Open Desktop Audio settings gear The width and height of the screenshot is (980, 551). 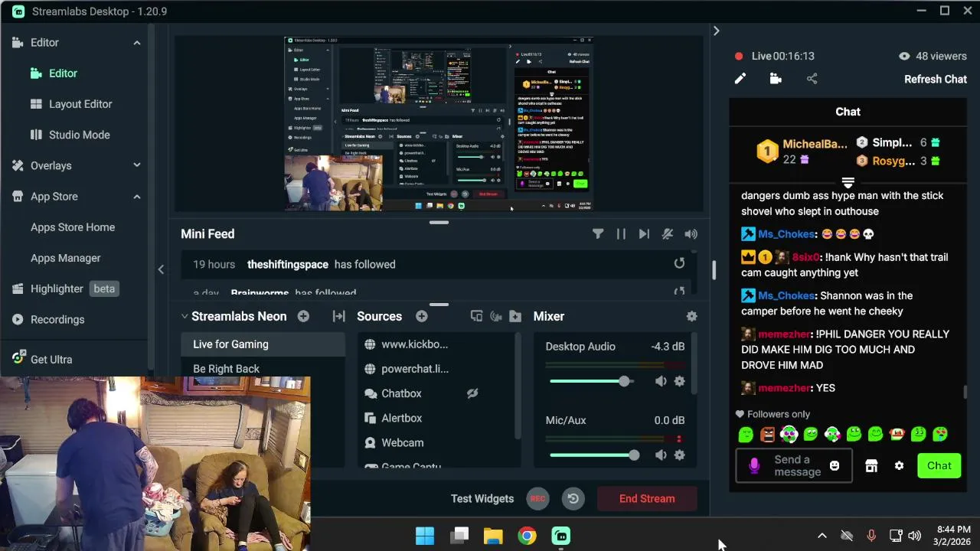[679, 381]
